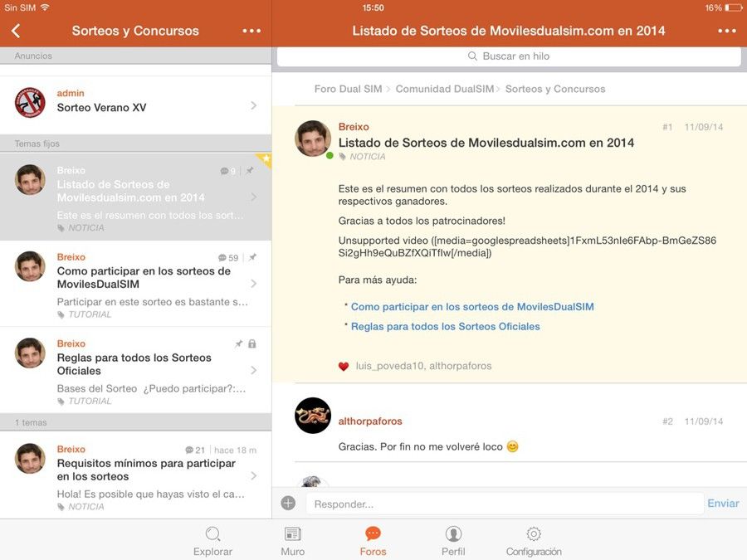Click luis_poveda10 in the likes list
Screen dimensions: 747x560
tap(390, 366)
